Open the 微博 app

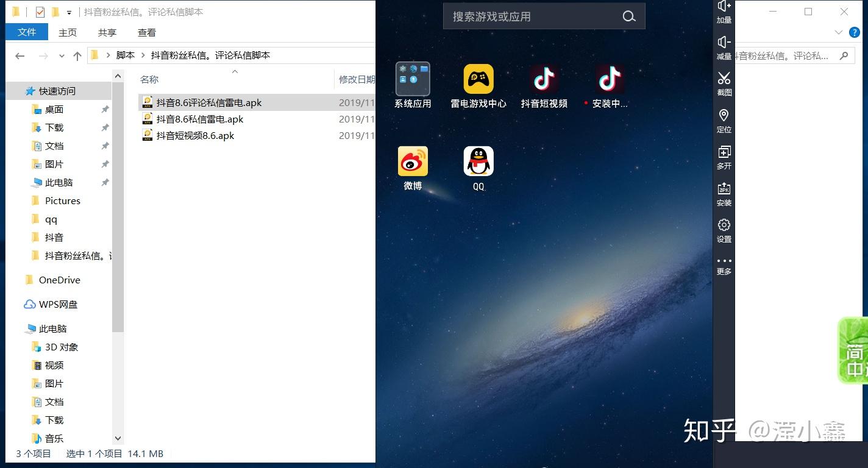click(413, 161)
